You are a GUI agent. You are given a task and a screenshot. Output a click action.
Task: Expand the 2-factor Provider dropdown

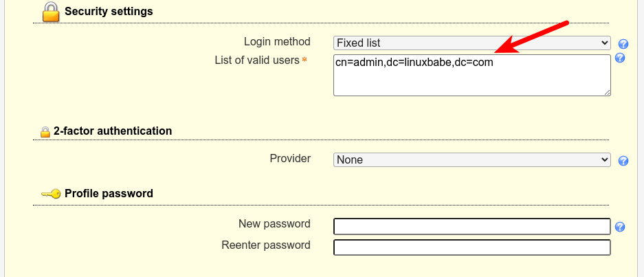click(x=471, y=159)
